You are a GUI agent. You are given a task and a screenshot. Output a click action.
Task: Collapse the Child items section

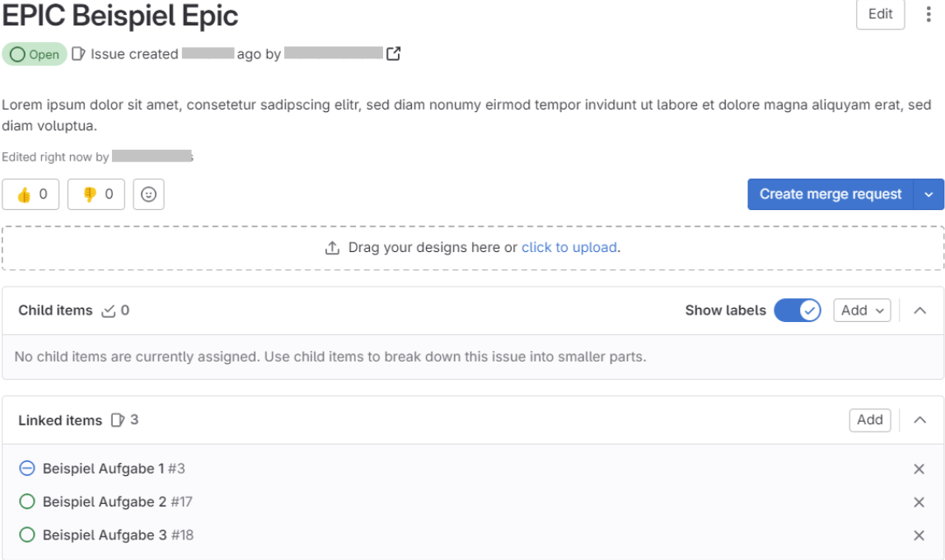[x=919, y=310]
